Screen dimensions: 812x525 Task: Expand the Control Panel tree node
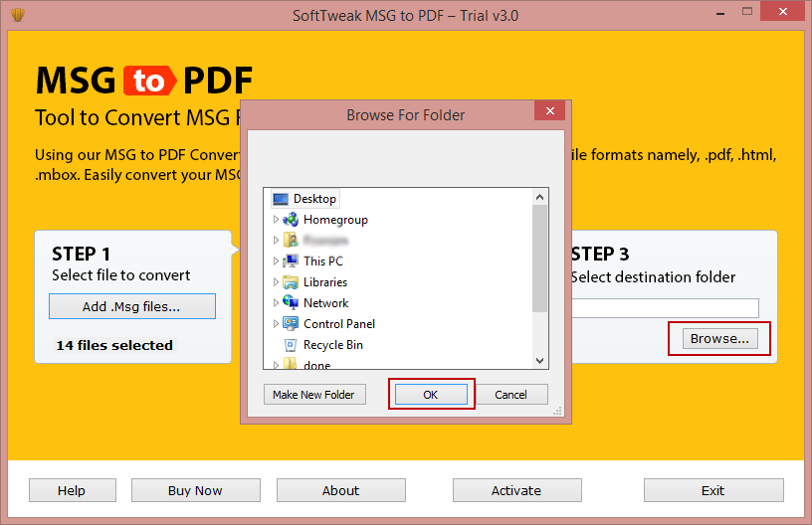click(x=276, y=324)
